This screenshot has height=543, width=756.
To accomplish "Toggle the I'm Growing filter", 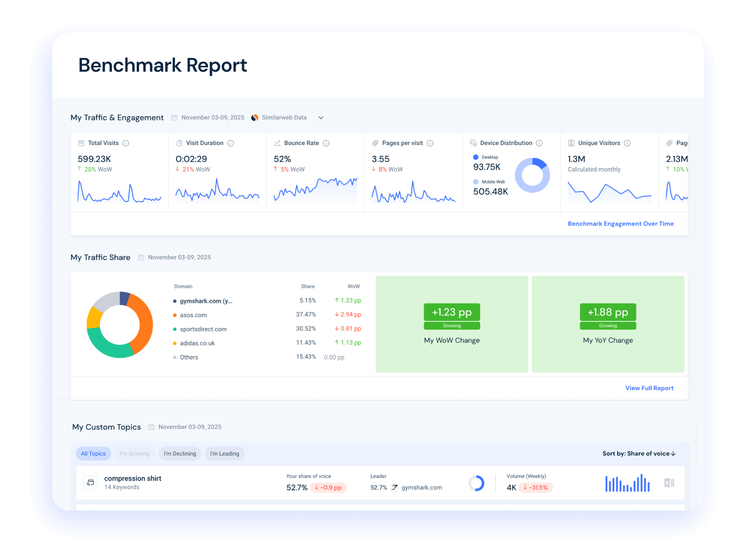I will (x=134, y=453).
